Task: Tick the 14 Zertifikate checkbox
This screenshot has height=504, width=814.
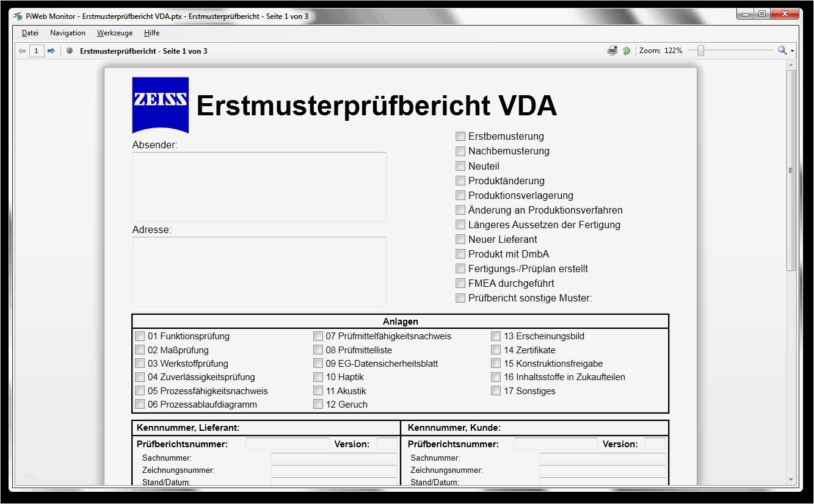Action: coord(496,350)
